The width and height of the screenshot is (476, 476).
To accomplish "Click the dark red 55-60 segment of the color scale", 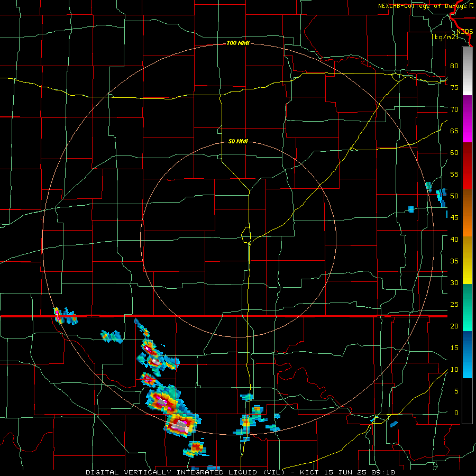I will 467,166.
